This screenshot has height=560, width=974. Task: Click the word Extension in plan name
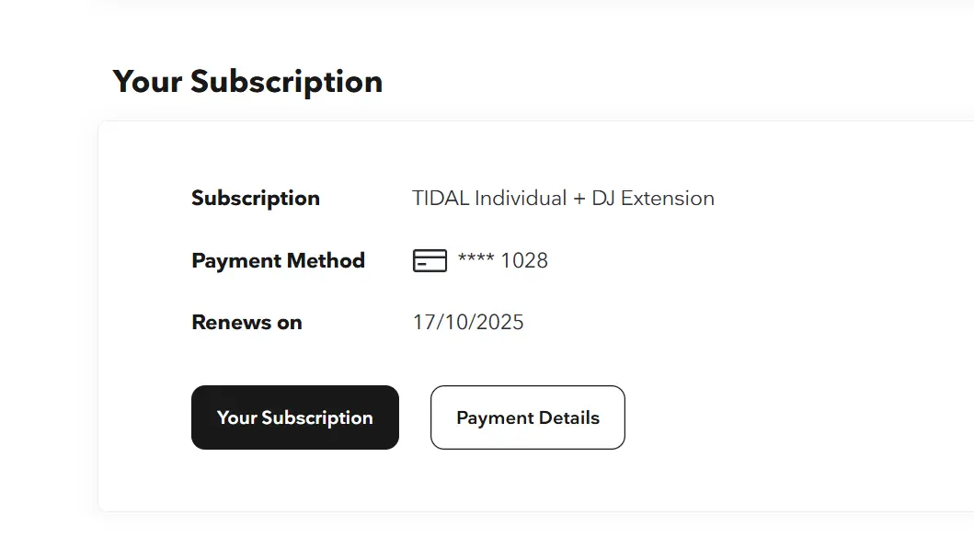tap(668, 198)
